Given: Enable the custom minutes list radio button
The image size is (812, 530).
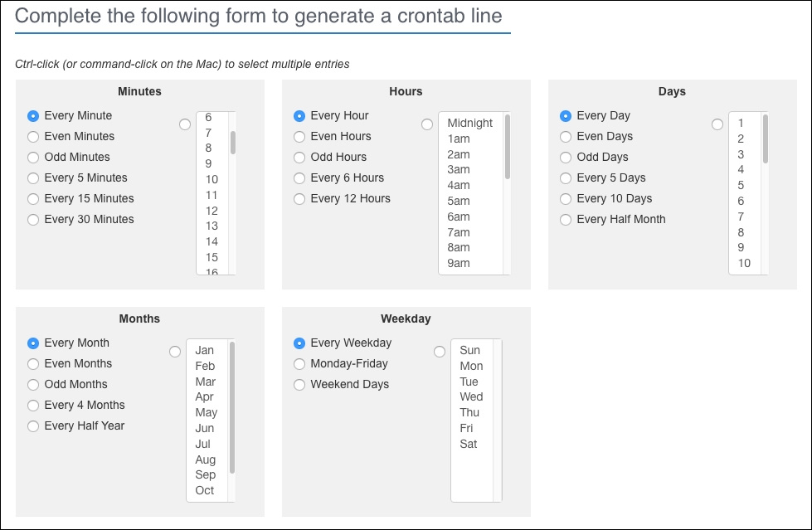Looking at the screenshot, I should point(185,124).
